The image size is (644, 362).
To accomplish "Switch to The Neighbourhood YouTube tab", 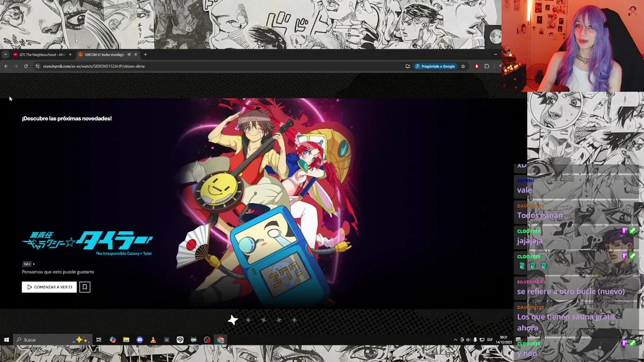I will pos(42,54).
